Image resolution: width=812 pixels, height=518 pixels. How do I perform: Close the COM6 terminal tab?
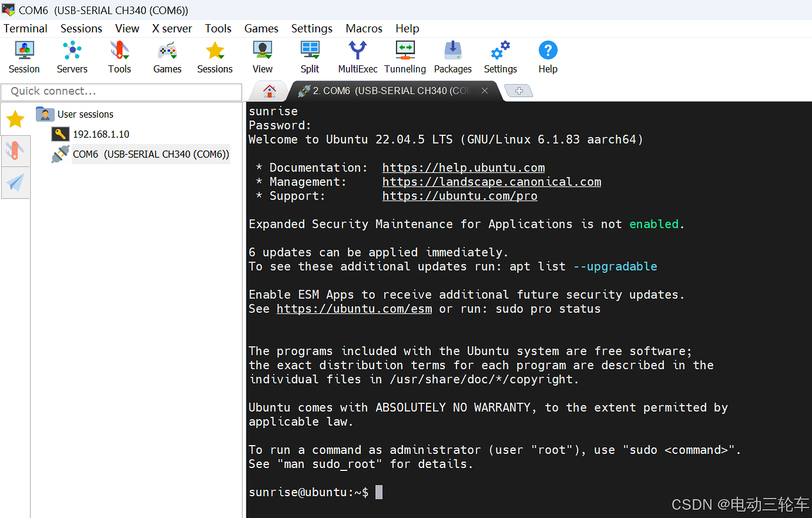click(x=485, y=91)
